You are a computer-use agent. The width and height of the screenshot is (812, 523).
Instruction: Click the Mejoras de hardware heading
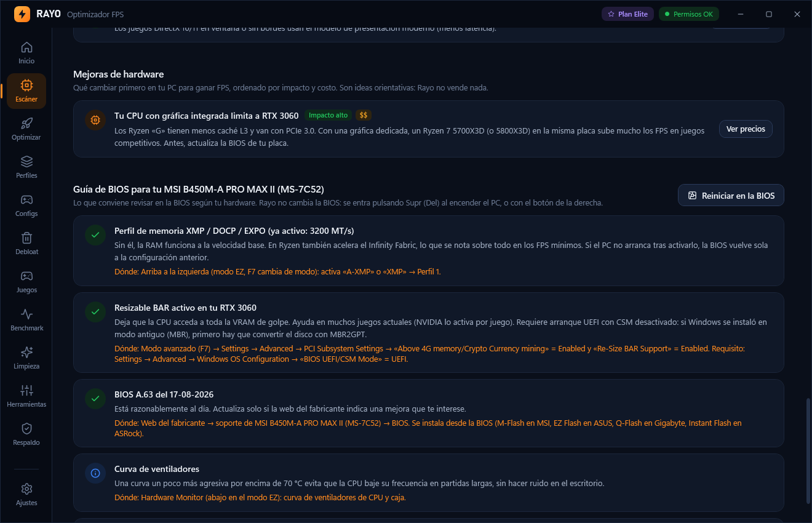118,74
